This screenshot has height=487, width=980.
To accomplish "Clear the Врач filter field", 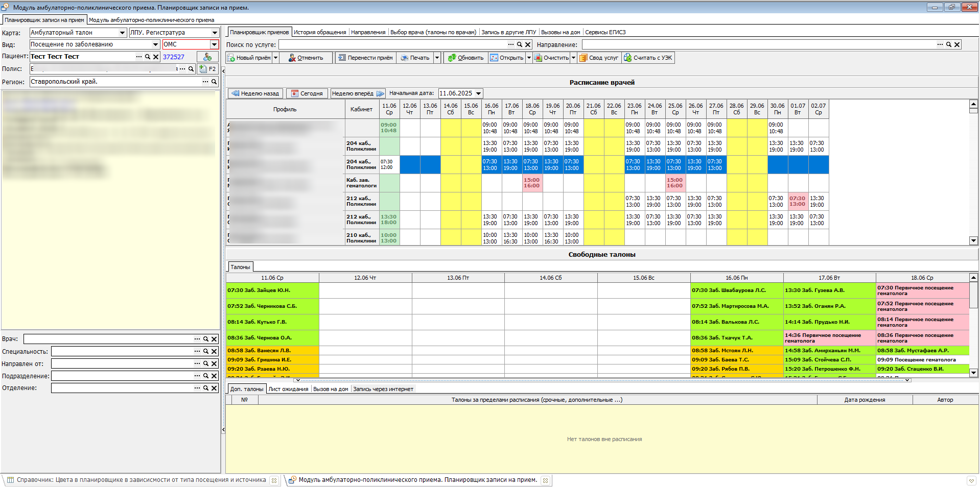I will pos(214,339).
